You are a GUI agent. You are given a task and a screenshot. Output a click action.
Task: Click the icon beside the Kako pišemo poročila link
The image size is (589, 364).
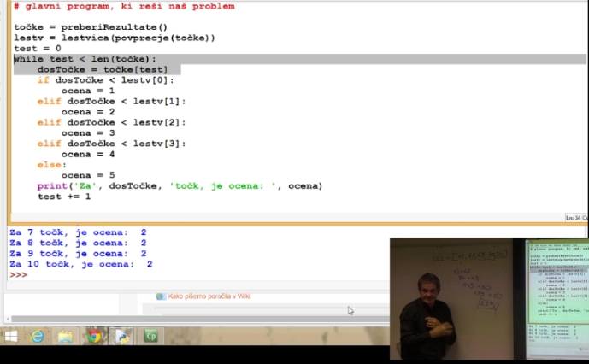point(161,296)
